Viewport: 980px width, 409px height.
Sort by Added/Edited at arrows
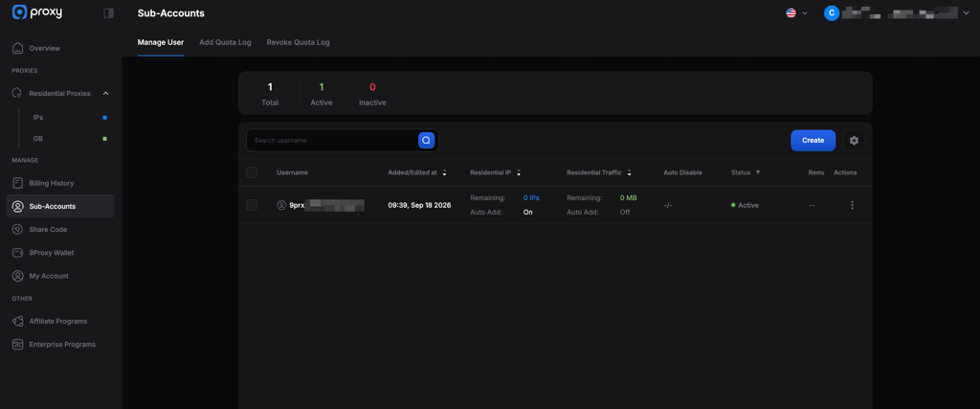pyautogui.click(x=444, y=172)
